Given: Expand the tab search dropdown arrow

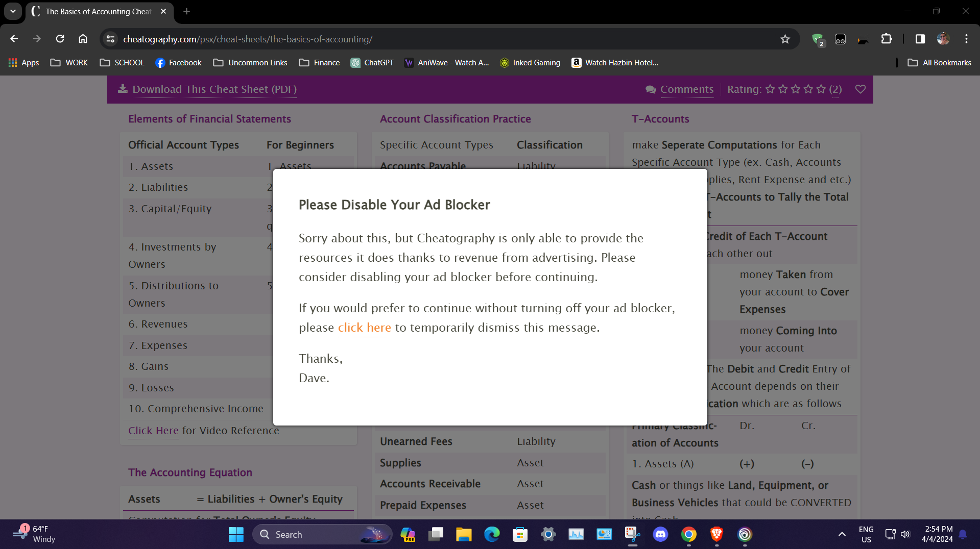Looking at the screenshot, I should pos(13,11).
